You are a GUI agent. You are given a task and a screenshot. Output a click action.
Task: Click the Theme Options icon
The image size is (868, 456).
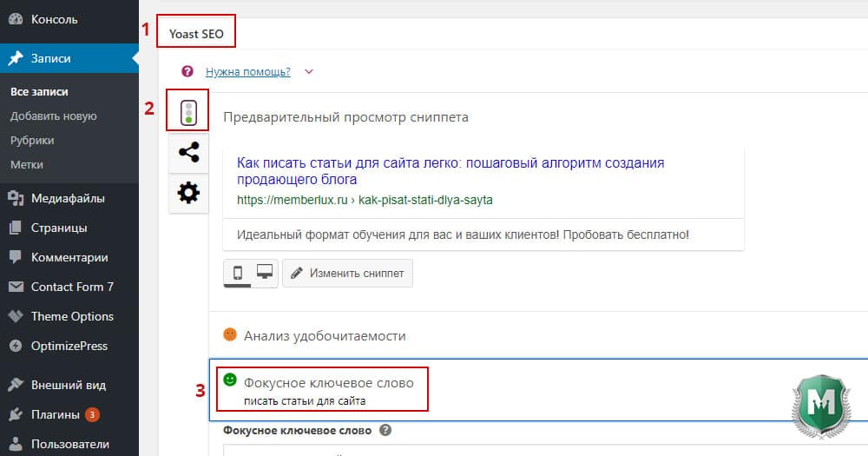(x=16, y=316)
